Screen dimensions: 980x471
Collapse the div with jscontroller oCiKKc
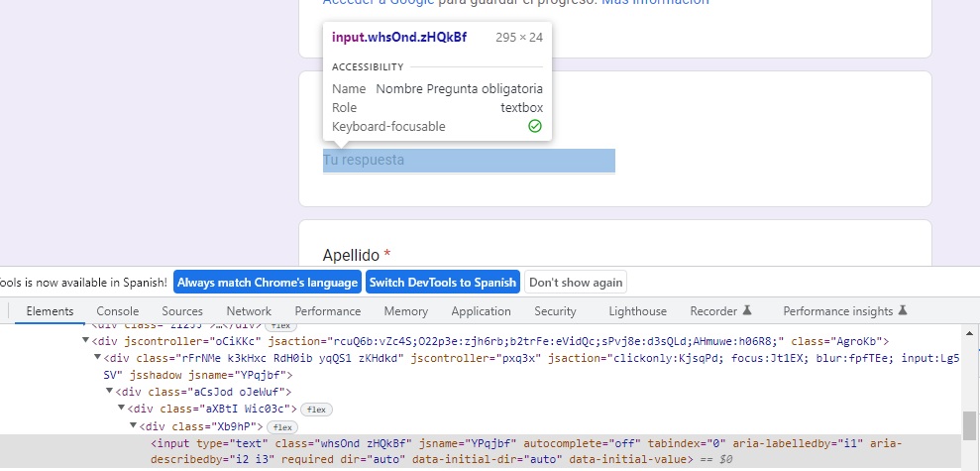[x=86, y=341]
